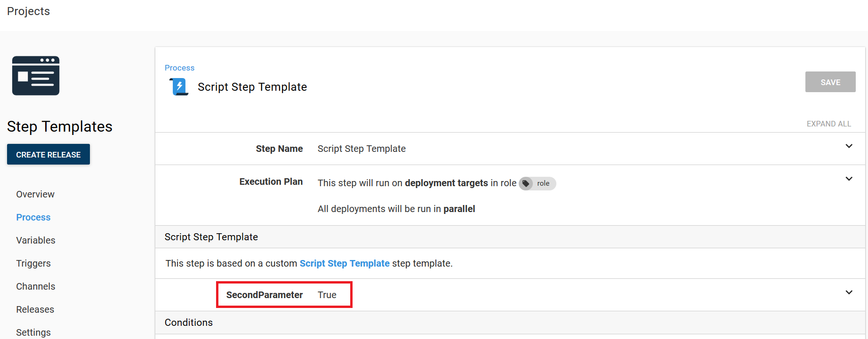
Task: Select Process in the sidebar navigation
Action: click(x=33, y=217)
